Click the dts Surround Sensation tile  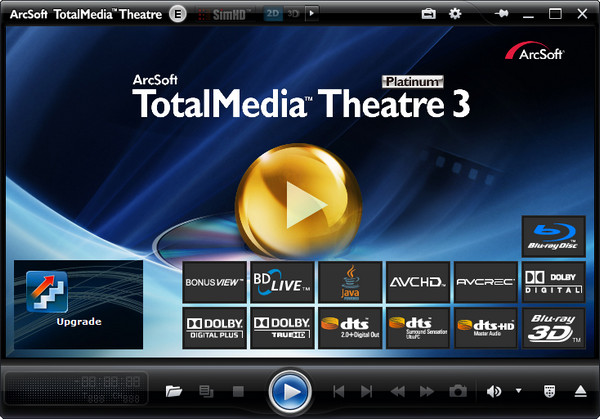(x=418, y=328)
